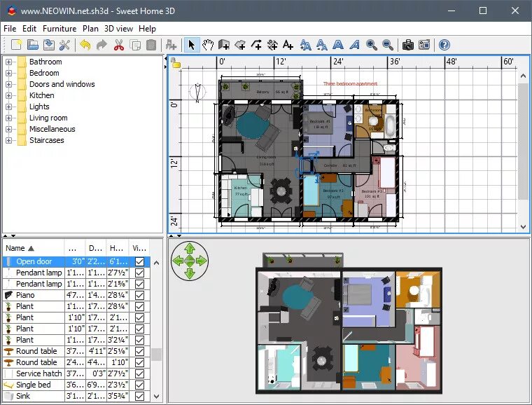Viewport: 532px width, 405px height.
Task: Click the Vi... visibility column header
Action: coord(139,248)
